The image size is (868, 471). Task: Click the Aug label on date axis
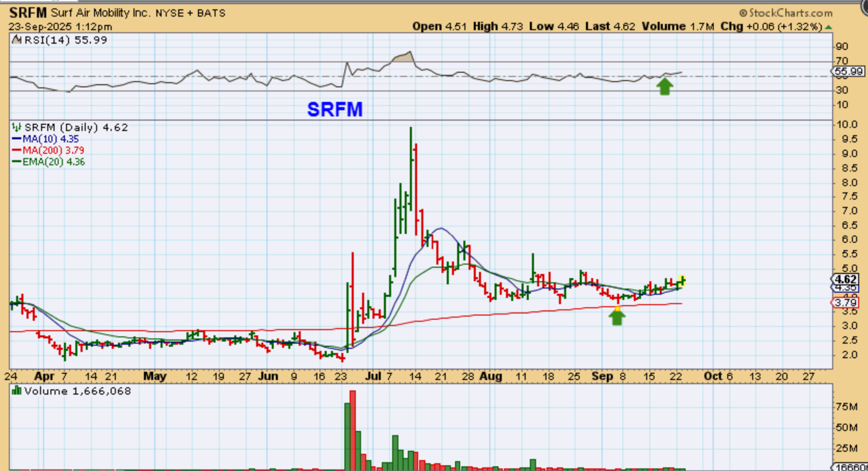point(491,376)
